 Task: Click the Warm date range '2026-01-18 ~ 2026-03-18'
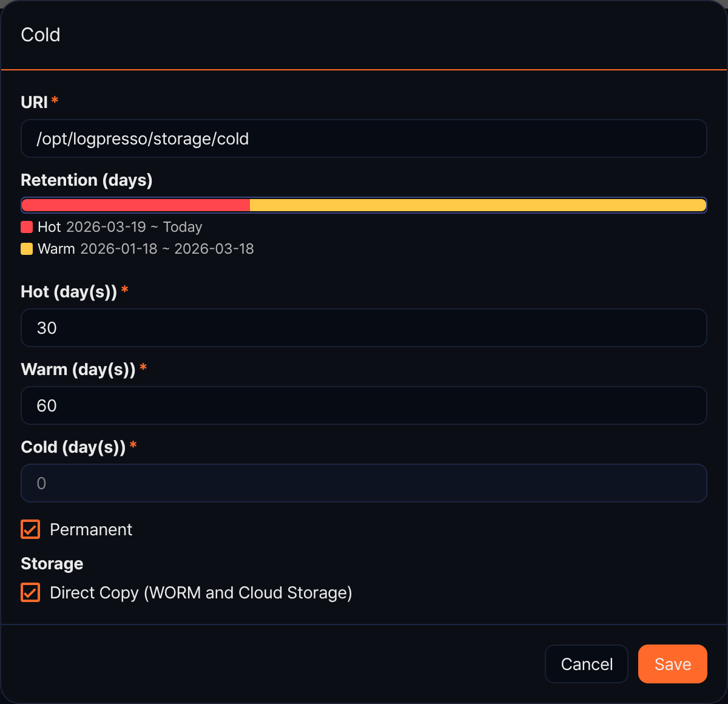[x=167, y=249]
